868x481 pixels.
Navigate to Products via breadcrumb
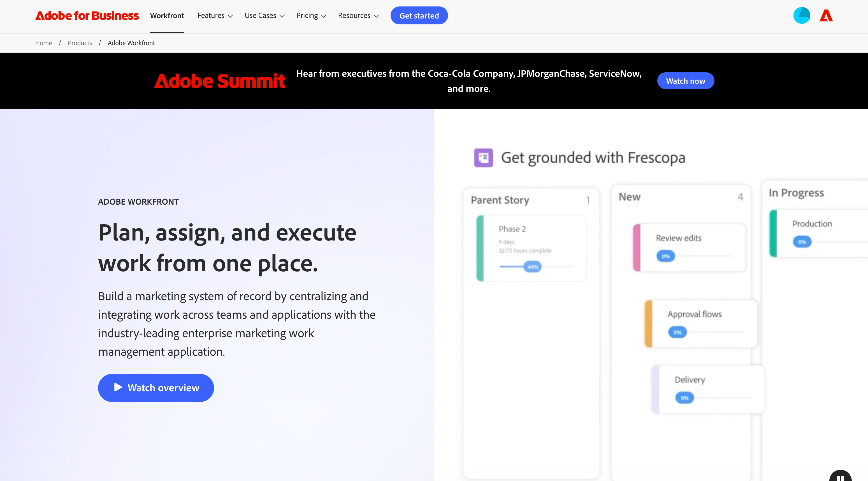tap(80, 43)
